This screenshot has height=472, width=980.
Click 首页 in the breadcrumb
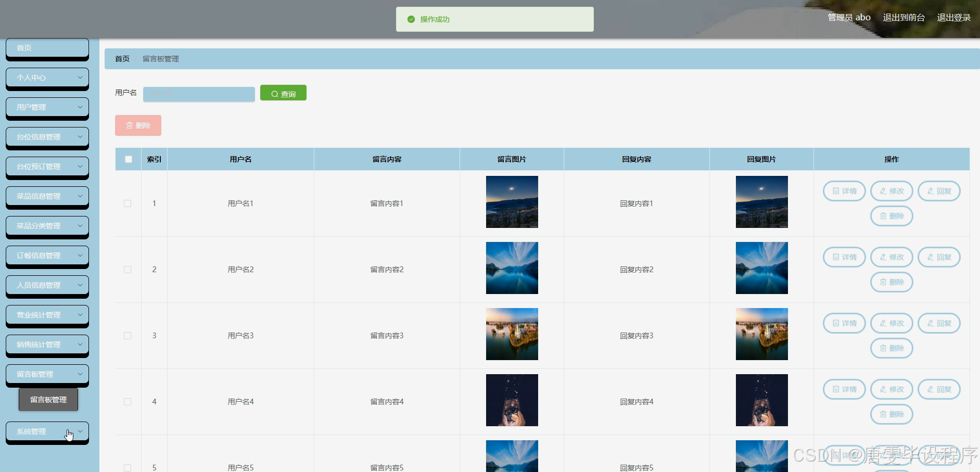tap(122, 59)
